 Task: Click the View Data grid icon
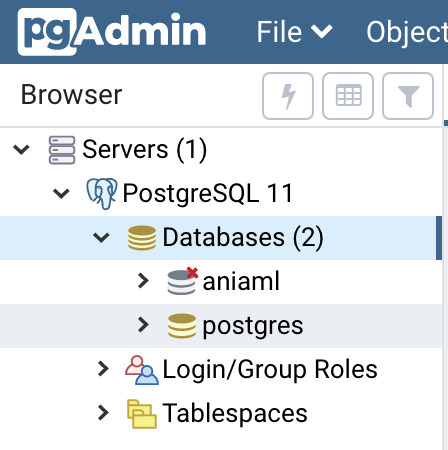point(348,96)
